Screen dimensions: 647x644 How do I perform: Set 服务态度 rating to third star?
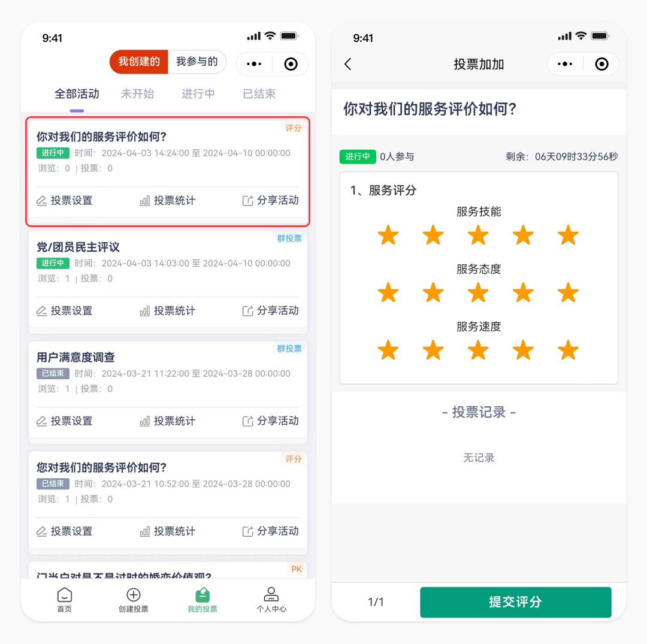pyautogui.click(x=478, y=292)
